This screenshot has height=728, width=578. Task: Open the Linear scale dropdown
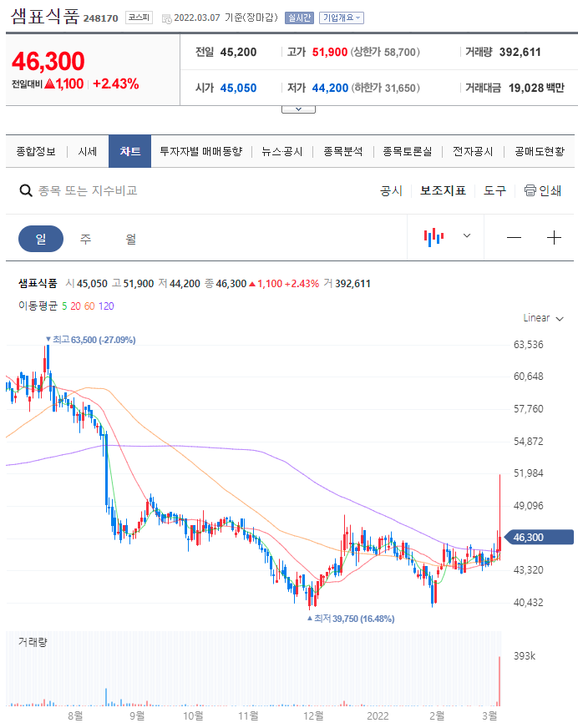(543, 318)
